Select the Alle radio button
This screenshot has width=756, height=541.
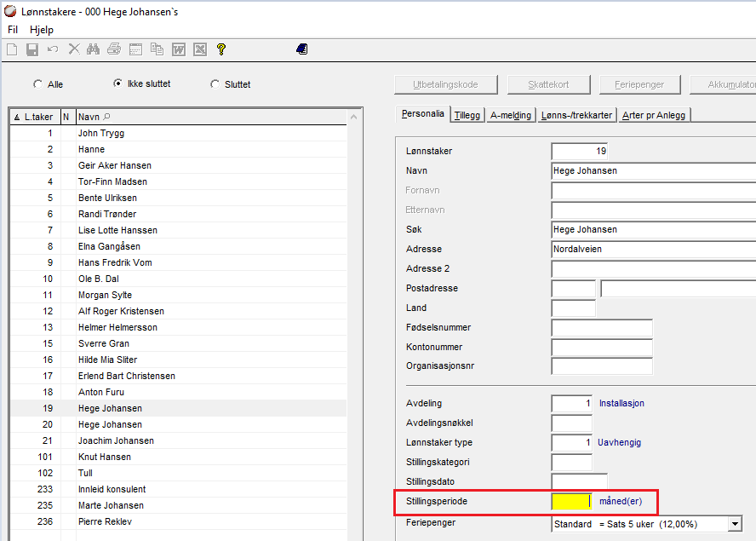point(37,84)
